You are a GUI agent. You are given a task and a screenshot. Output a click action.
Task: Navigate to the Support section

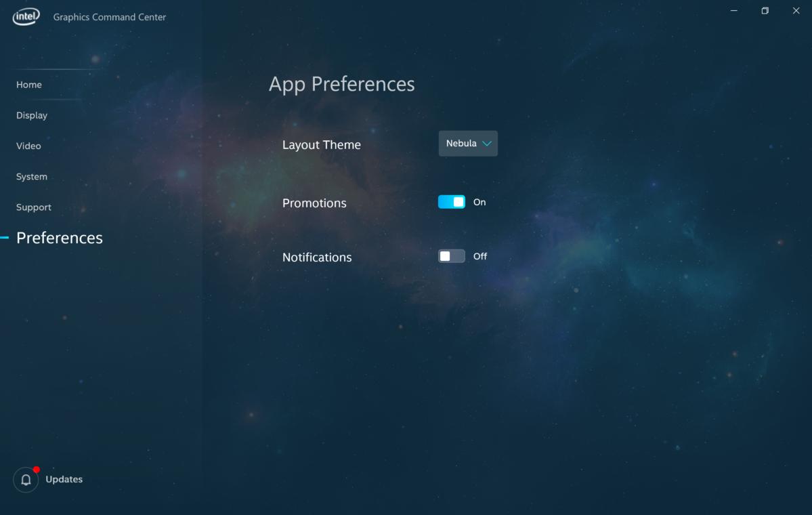34,207
